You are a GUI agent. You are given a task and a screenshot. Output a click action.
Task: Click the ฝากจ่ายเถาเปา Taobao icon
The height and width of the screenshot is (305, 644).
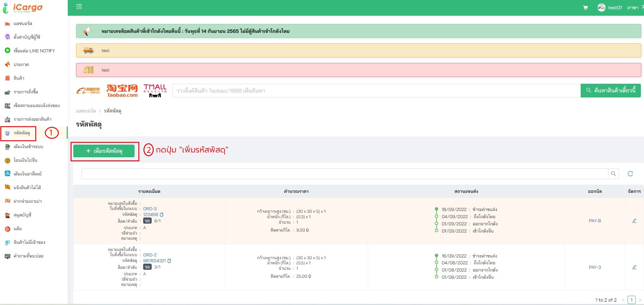tap(8, 201)
